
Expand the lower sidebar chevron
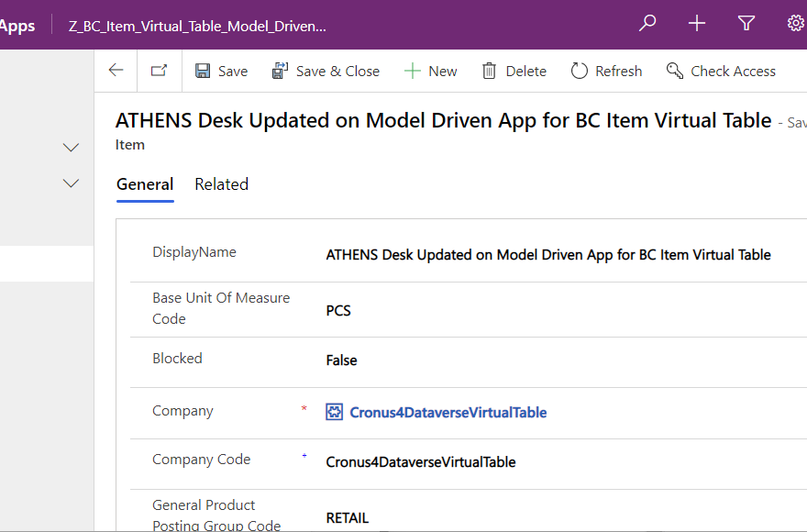click(x=71, y=183)
